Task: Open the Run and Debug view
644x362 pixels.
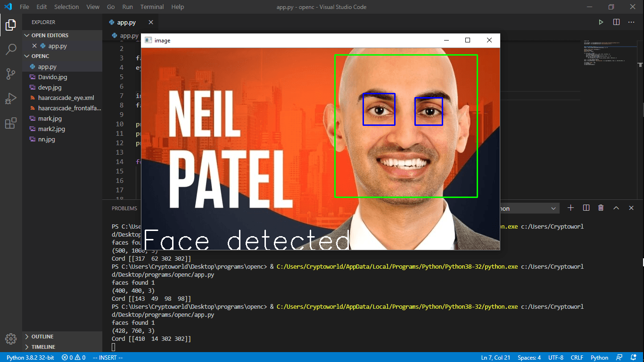Action: coord(11,99)
